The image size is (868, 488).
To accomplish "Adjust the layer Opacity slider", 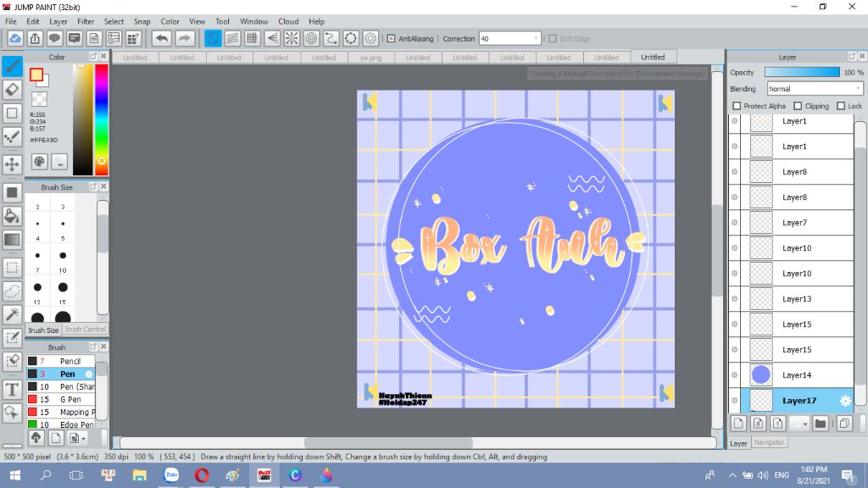I will 802,73.
